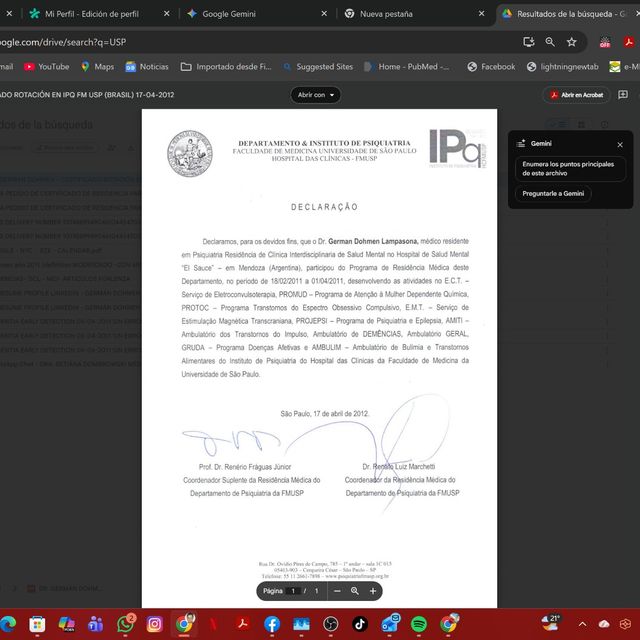Open Microsoft Edge from the taskbar
Screen dimensions: 640x640
(x=8, y=624)
